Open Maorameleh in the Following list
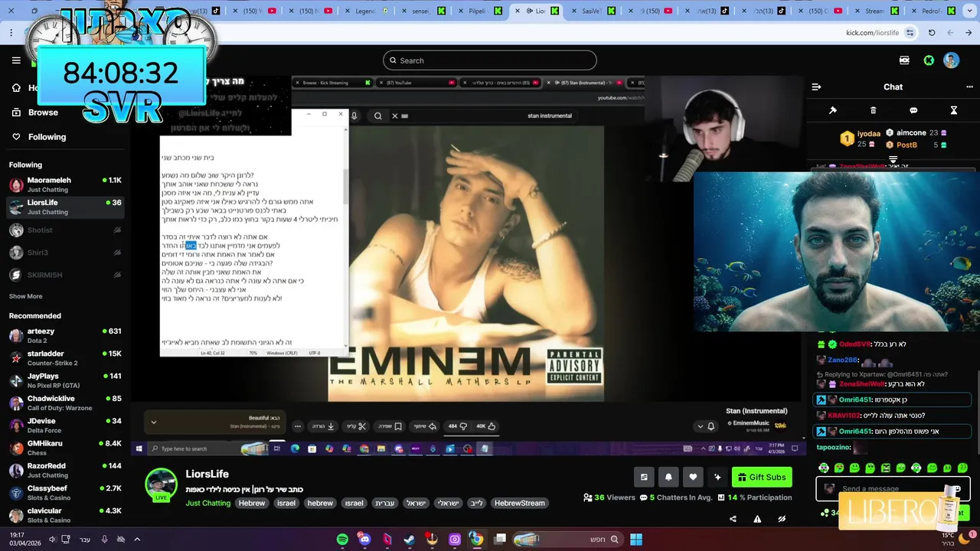The height and width of the screenshot is (551, 980). click(65, 184)
